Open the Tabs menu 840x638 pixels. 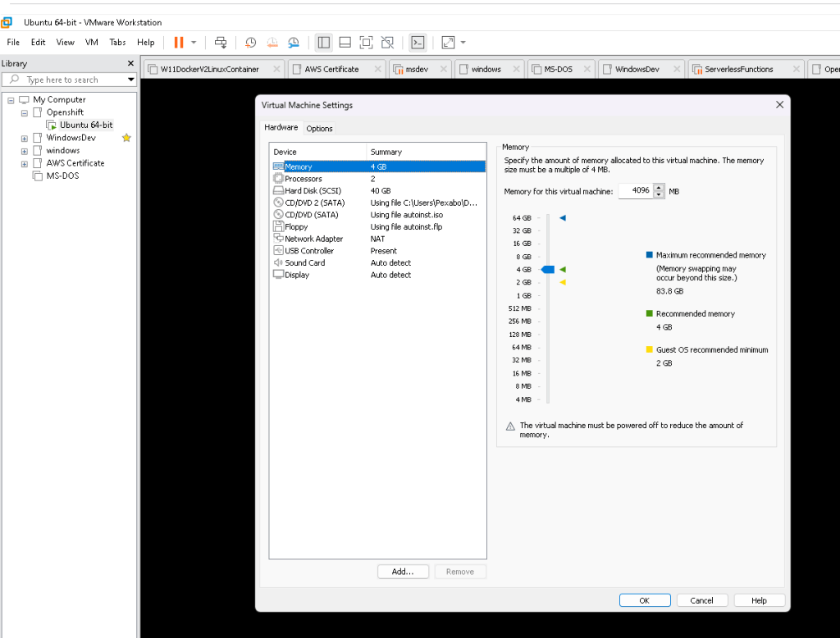point(117,43)
